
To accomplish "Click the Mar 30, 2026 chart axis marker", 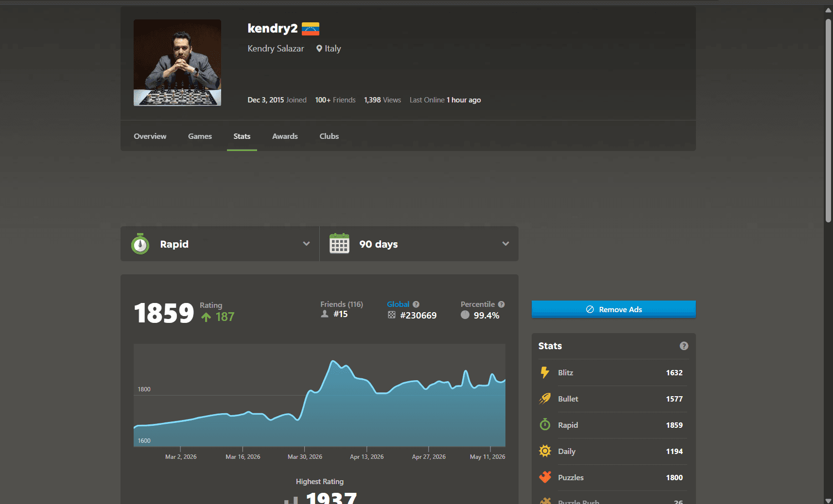I will point(305,457).
